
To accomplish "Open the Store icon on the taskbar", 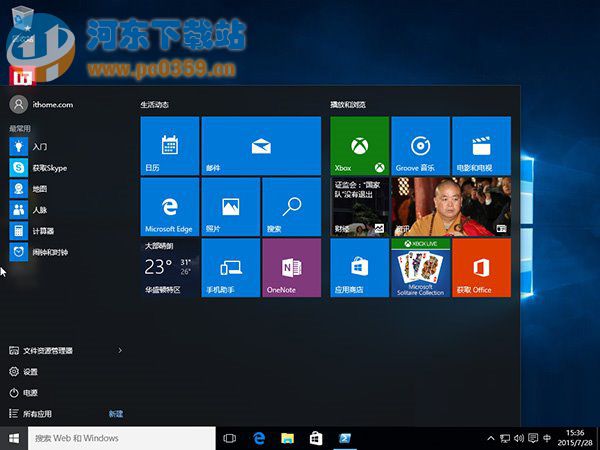I will 316,438.
